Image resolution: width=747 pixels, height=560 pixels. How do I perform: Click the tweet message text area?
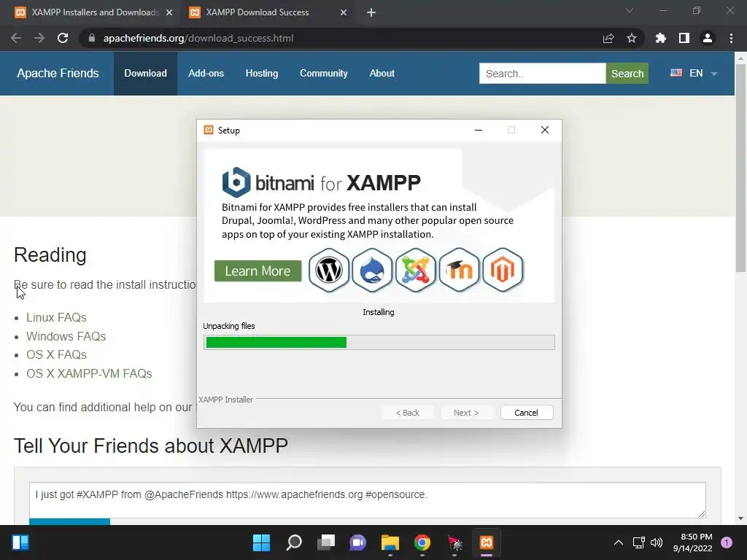(x=368, y=500)
